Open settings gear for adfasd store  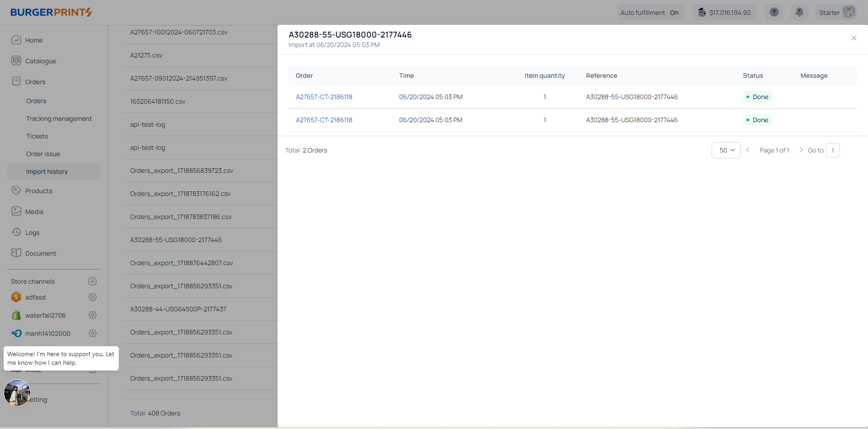[x=93, y=297]
